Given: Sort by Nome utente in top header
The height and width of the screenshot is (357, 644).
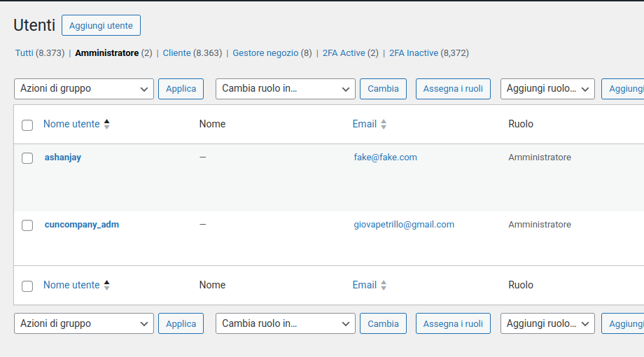Looking at the screenshot, I should (x=71, y=124).
